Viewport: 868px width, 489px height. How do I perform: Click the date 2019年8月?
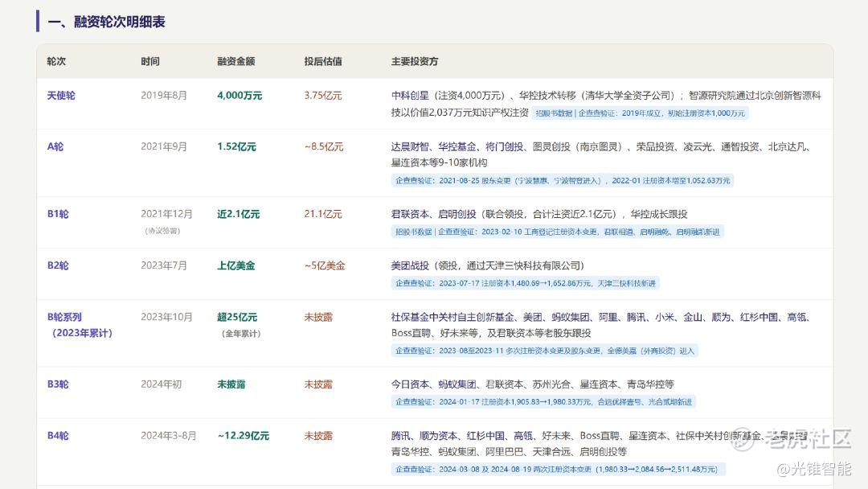point(164,95)
